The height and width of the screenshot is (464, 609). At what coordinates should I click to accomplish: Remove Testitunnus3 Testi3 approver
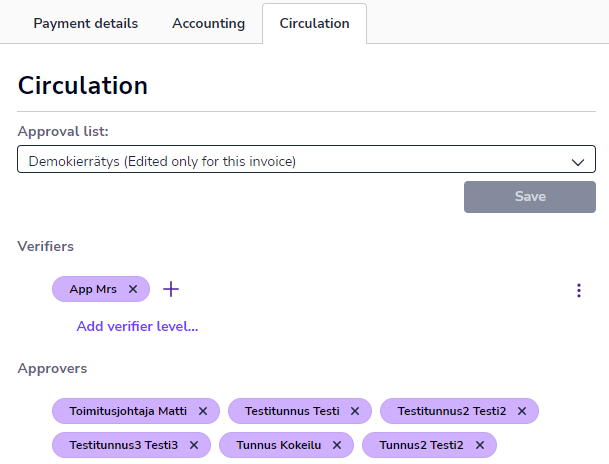tap(194, 445)
